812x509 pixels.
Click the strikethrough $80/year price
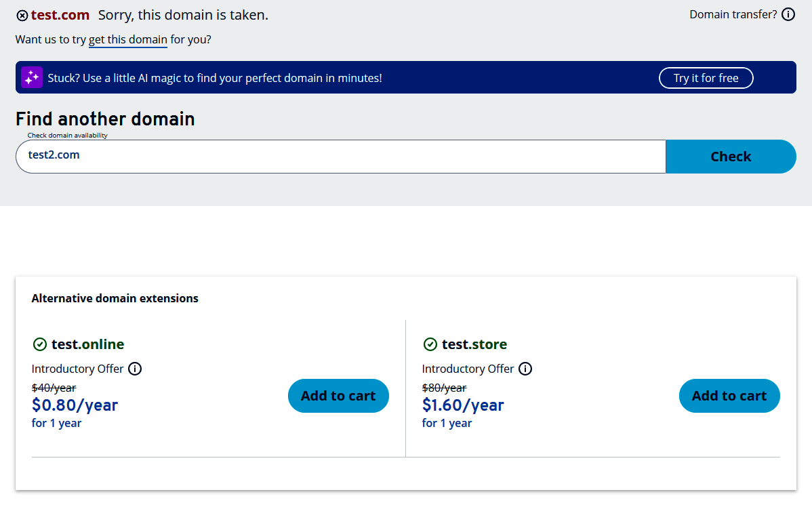pyautogui.click(x=444, y=387)
